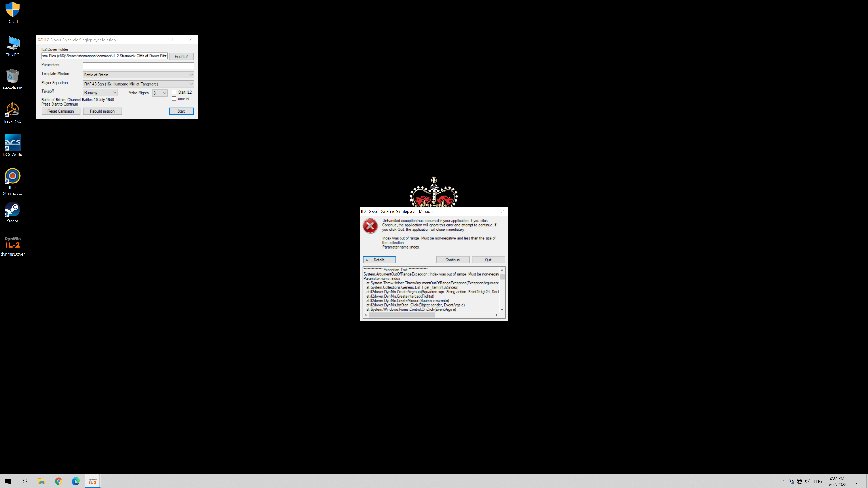The width and height of the screenshot is (868, 488).
Task: Open the tray device status icon
Action: (792, 481)
